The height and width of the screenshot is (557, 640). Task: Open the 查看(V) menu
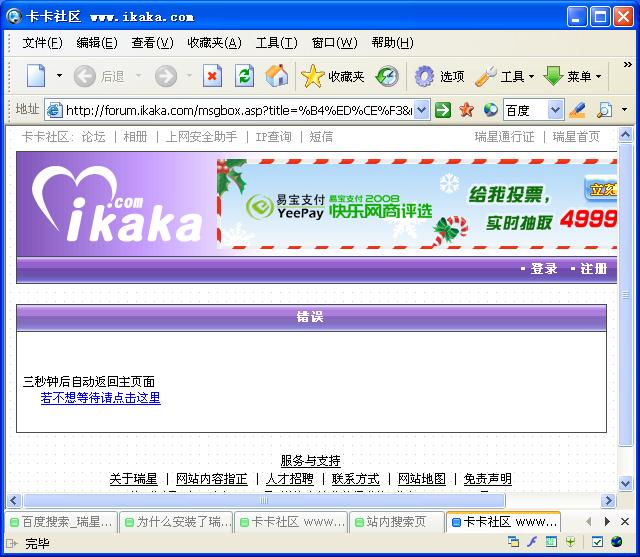pos(152,42)
